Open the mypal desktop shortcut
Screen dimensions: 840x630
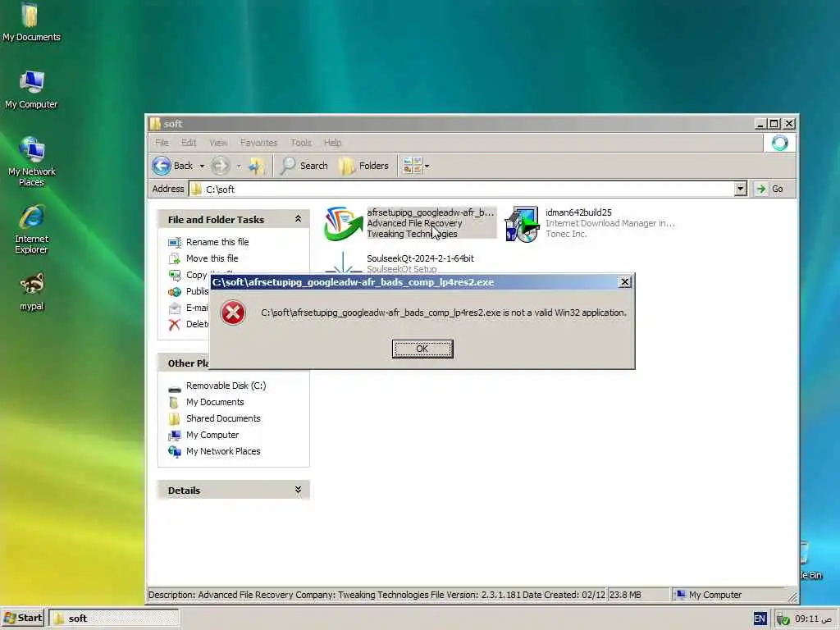click(31, 292)
